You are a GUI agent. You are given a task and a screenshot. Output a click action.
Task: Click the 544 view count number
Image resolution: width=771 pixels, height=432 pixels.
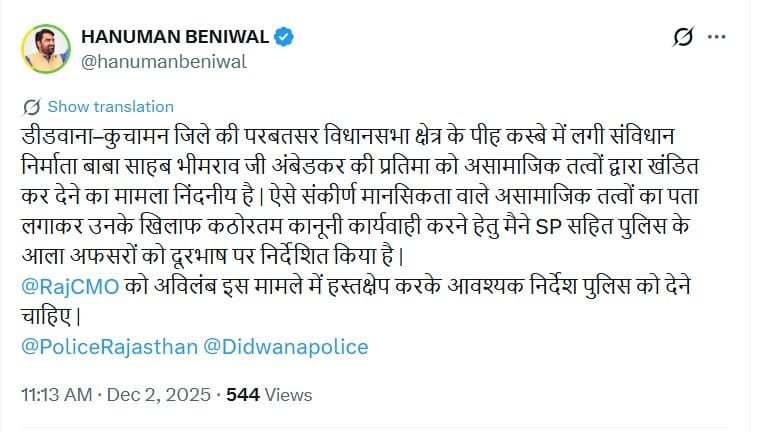(x=243, y=394)
